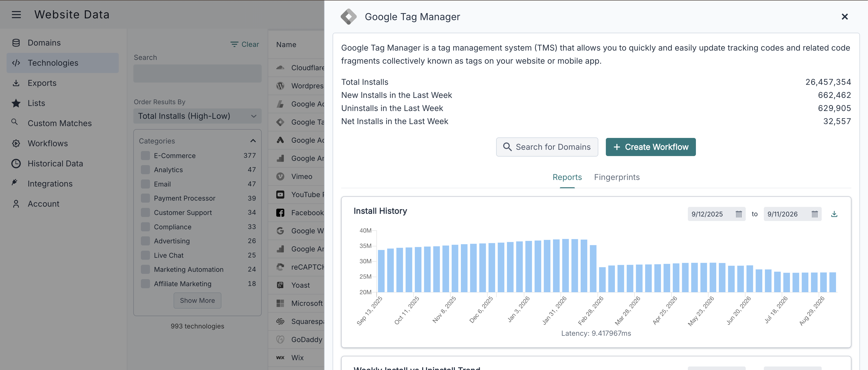The height and width of the screenshot is (370, 868).
Task: Click the Create Workflow button
Action: pyautogui.click(x=651, y=147)
